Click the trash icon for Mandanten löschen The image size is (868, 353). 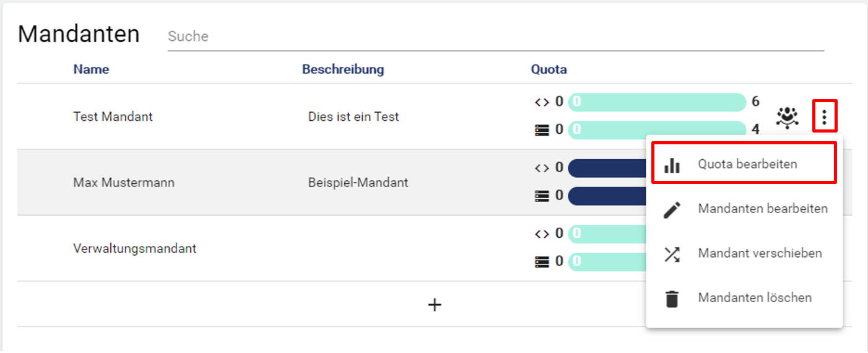click(x=672, y=299)
